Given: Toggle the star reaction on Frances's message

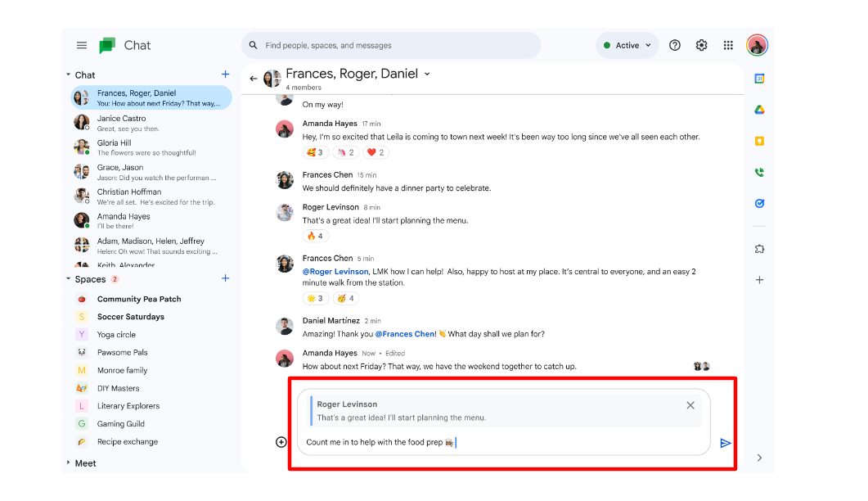Looking at the screenshot, I should 315,299.
